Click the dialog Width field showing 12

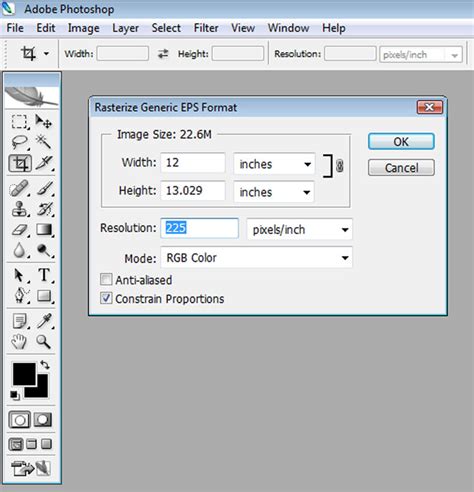point(193,163)
